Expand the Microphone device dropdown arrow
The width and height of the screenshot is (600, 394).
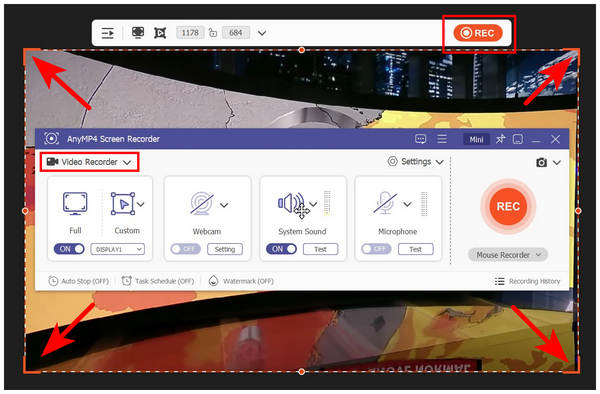click(407, 204)
